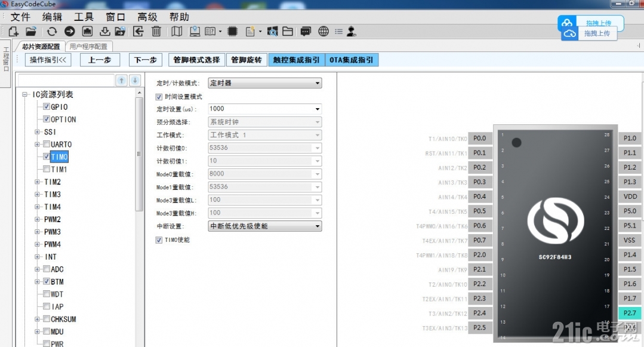Click the black circle right-arrow icon
The width and height of the screenshot is (644, 347).
coord(69,31)
